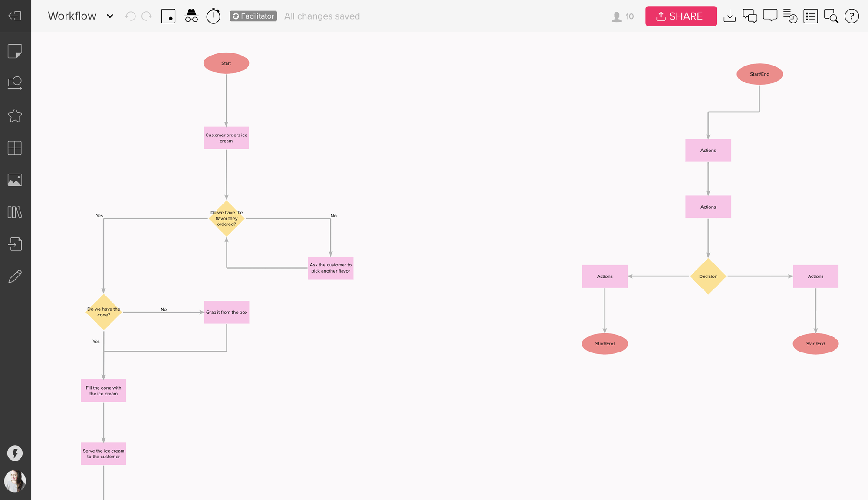This screenshot has height=500, width=868.
Task: Undo the last change
Action: pyautogui.click(x=129, y=16)
